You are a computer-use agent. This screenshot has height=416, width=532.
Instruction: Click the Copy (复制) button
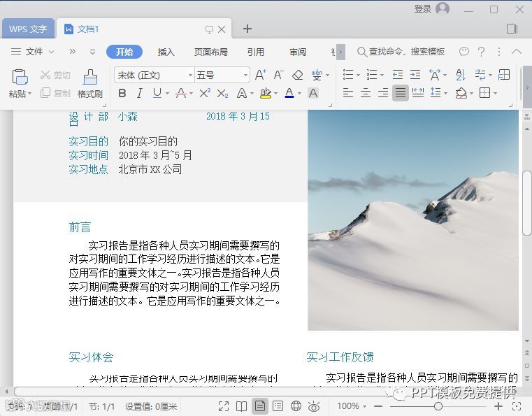coord(55,93)
